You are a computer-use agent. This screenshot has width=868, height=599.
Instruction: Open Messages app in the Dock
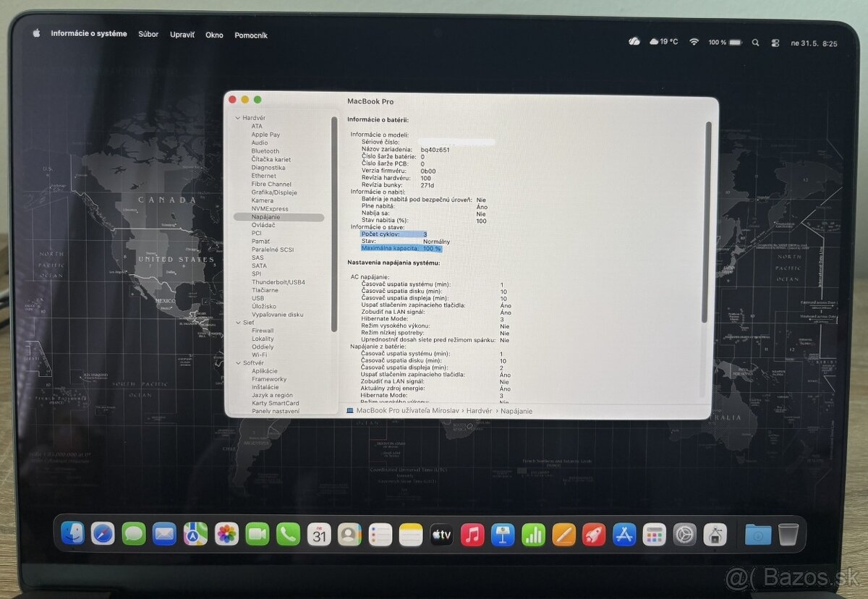(134, 534)
